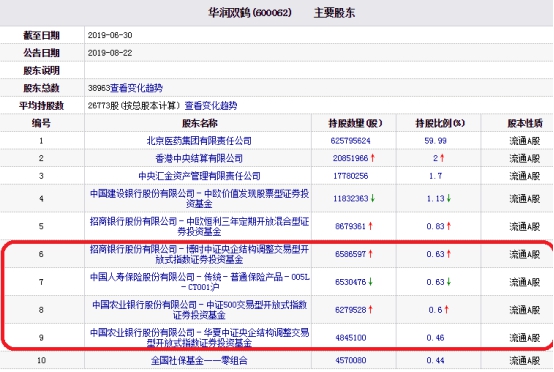Click the 持股比例(%) column header

tap(440, 123)
